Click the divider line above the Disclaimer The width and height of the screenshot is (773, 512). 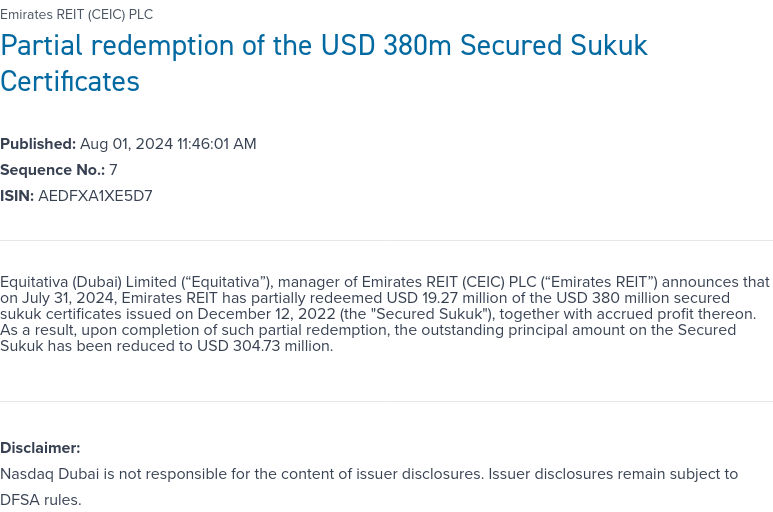pyautogui.click(x=386, y=402)
